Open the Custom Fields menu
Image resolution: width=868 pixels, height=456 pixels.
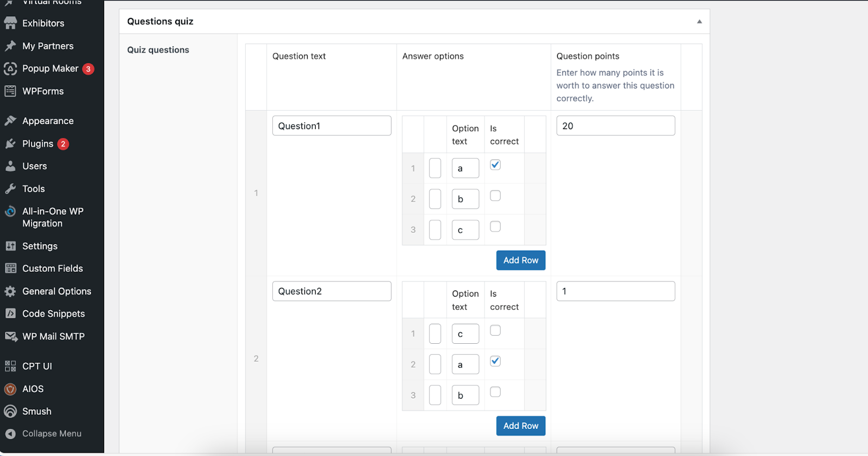(52, 268)
